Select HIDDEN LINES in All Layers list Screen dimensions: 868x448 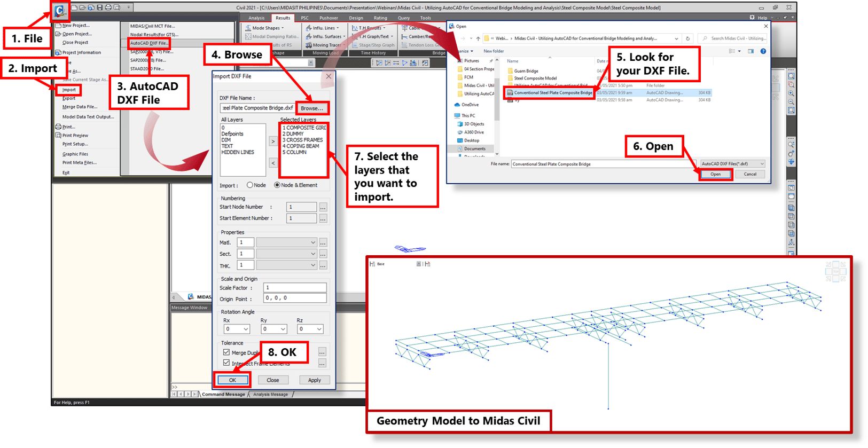click(238, 152)
